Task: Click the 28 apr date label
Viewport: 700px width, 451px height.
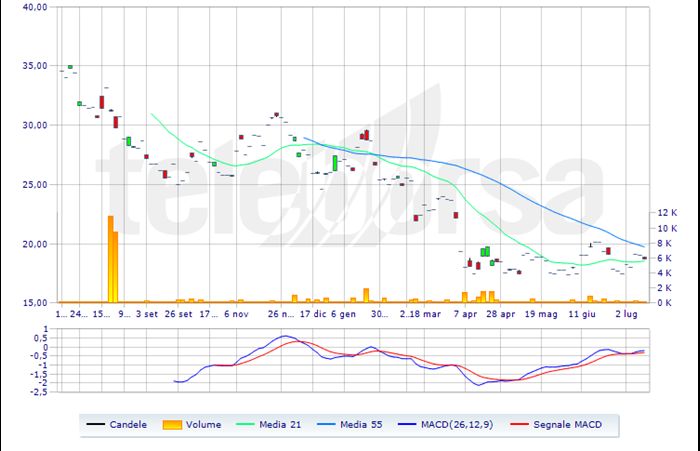Action: tap(500, 314)
